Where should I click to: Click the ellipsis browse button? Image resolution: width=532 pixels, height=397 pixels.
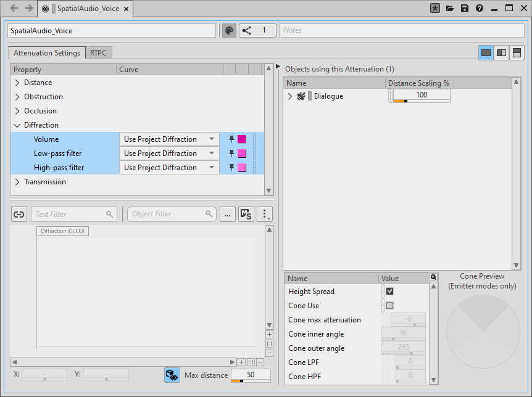tap(227, 214)
